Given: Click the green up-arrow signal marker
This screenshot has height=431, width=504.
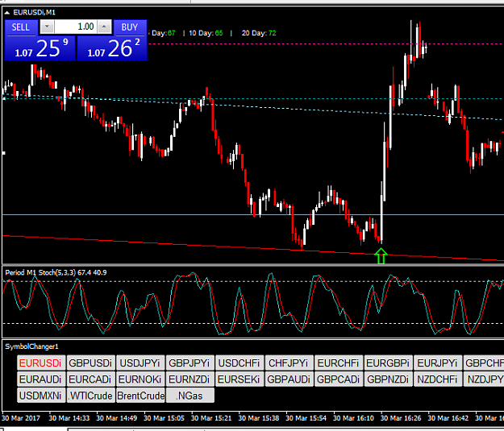Looking at the screenshot, I should (381, 256).
